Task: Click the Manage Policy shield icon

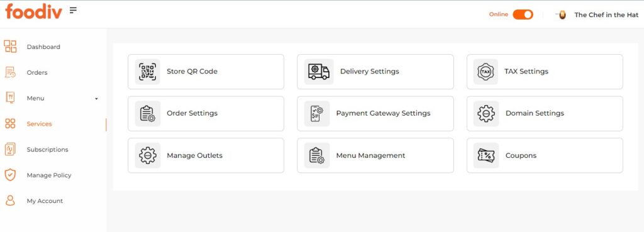Action: 10,175
